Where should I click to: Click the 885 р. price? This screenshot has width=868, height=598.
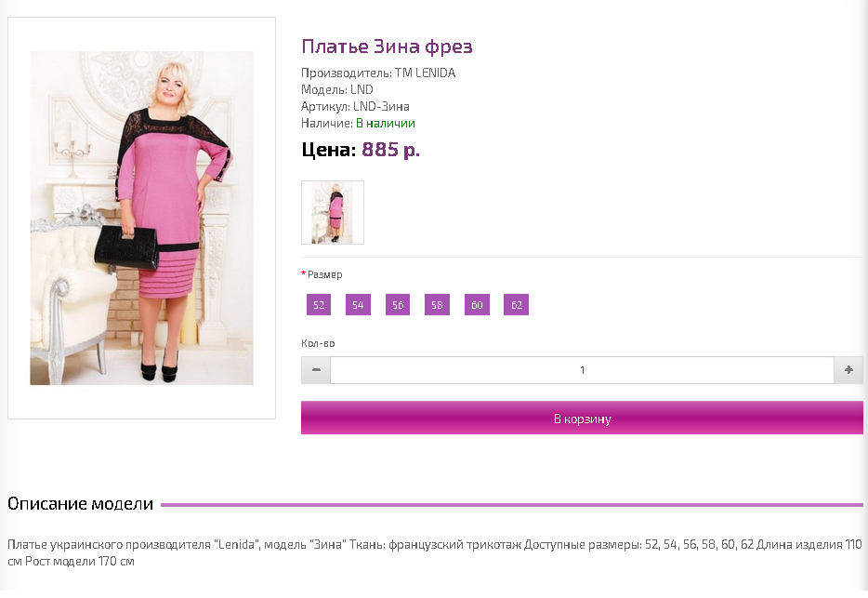[x=391, y=150]
